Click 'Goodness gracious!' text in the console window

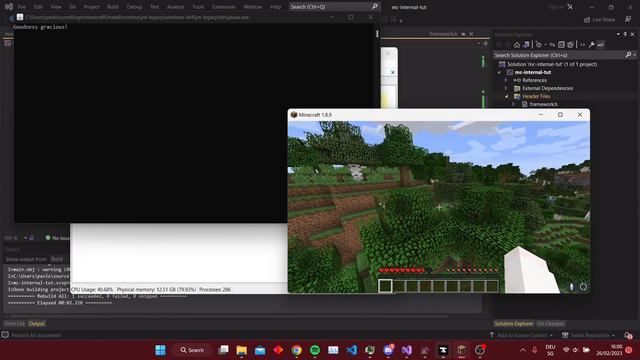[x=40, y=27]
